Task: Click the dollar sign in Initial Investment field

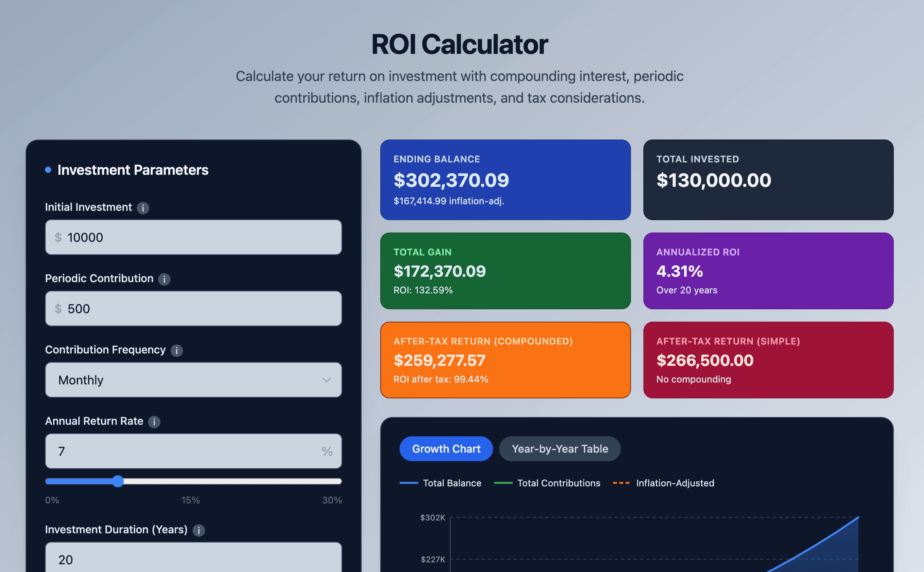Action: tap(59, 237)
